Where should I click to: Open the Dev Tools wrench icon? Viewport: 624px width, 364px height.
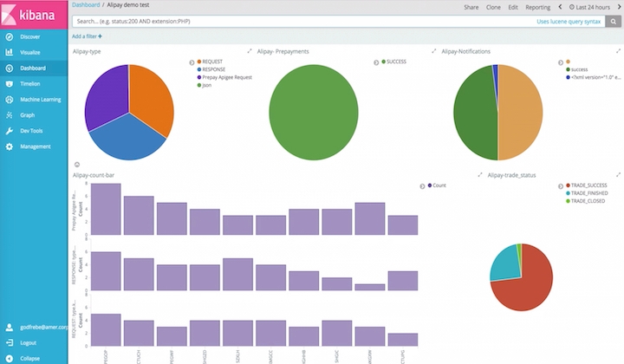(x=10, y=131)
